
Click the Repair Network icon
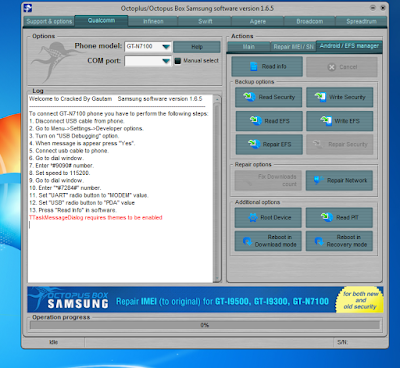[x=319, y=180]
